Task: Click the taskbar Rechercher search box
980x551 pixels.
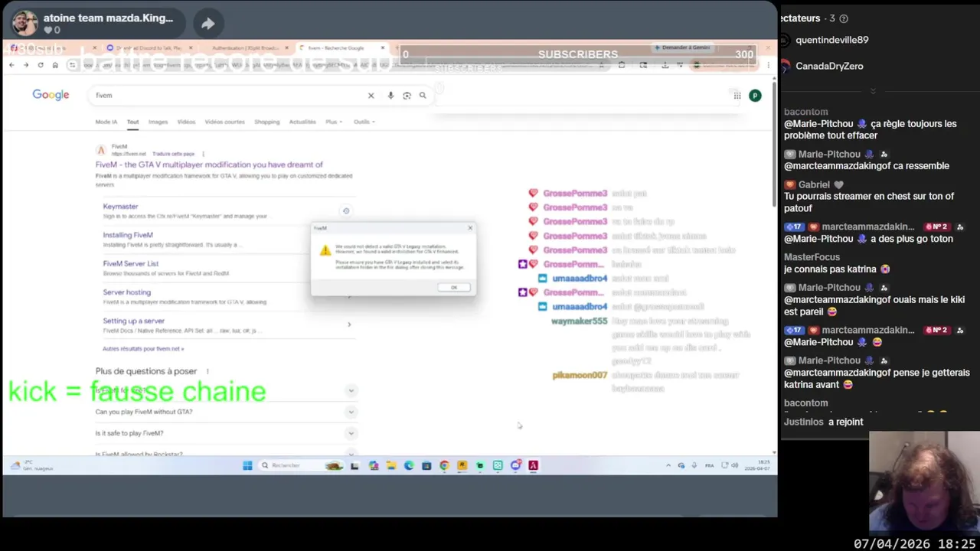Action: [x=302, y=465]
